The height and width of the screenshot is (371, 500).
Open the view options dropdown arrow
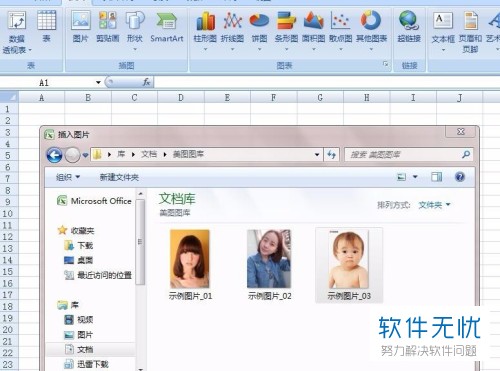(415, 177)
